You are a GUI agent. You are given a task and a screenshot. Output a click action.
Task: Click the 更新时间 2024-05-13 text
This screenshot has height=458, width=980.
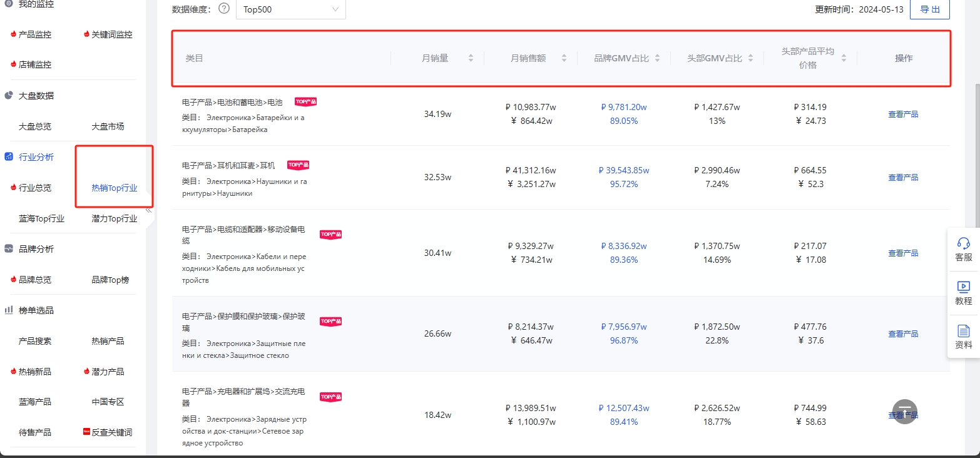click(859, 9)
